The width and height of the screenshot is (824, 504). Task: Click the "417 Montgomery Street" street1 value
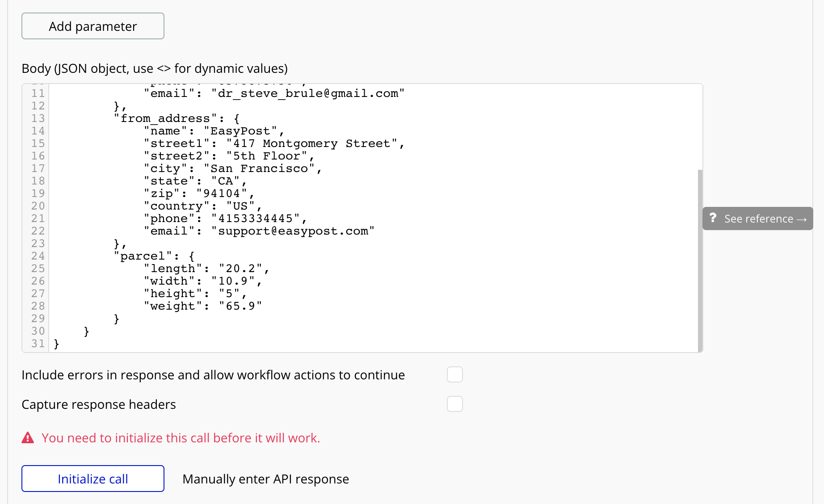pos(311,143)
